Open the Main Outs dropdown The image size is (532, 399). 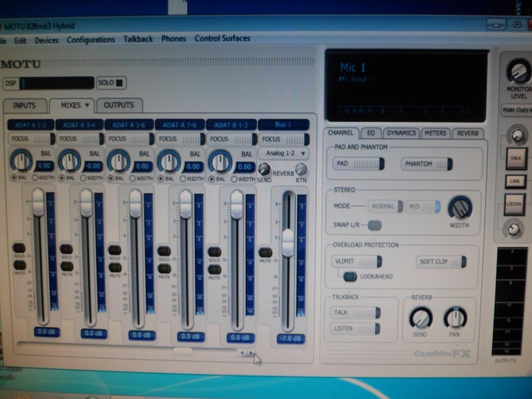coord(516,110)
